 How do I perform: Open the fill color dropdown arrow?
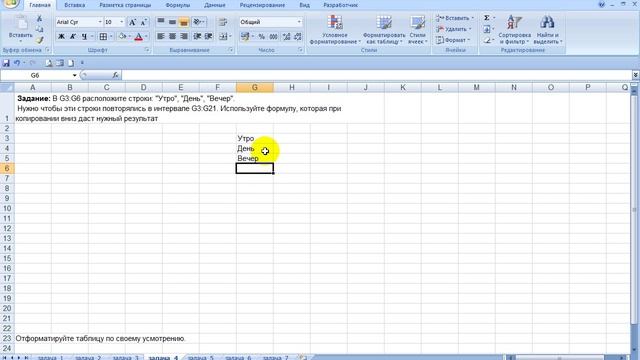click(x=129, y=37)
